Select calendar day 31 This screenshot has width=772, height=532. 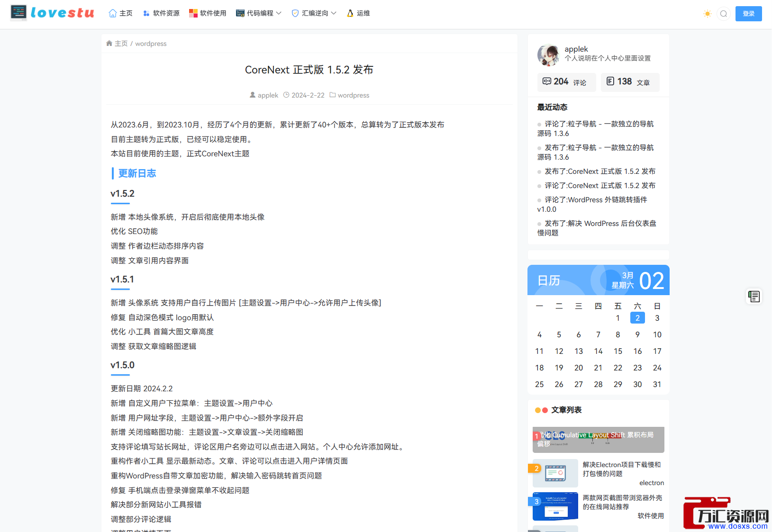(657, 384)
